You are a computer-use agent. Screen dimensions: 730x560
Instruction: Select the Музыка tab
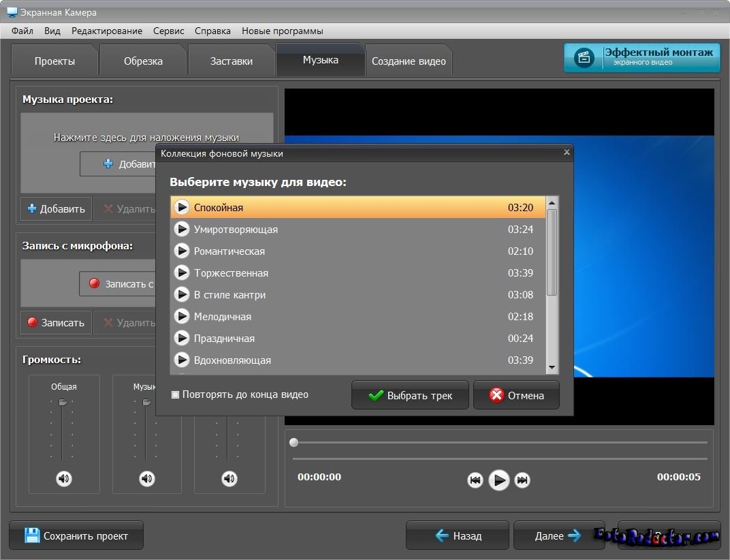click(x=320, y=60)
